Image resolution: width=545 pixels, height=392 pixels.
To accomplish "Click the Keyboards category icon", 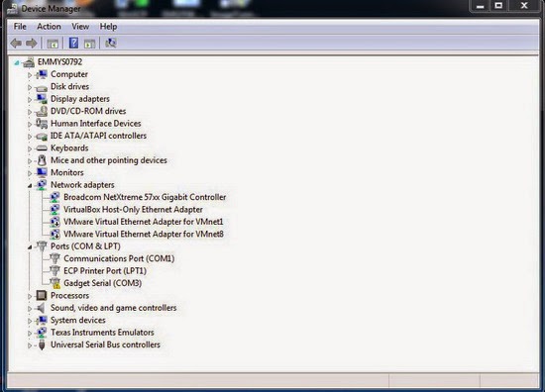I will click(x=42, y=148).
